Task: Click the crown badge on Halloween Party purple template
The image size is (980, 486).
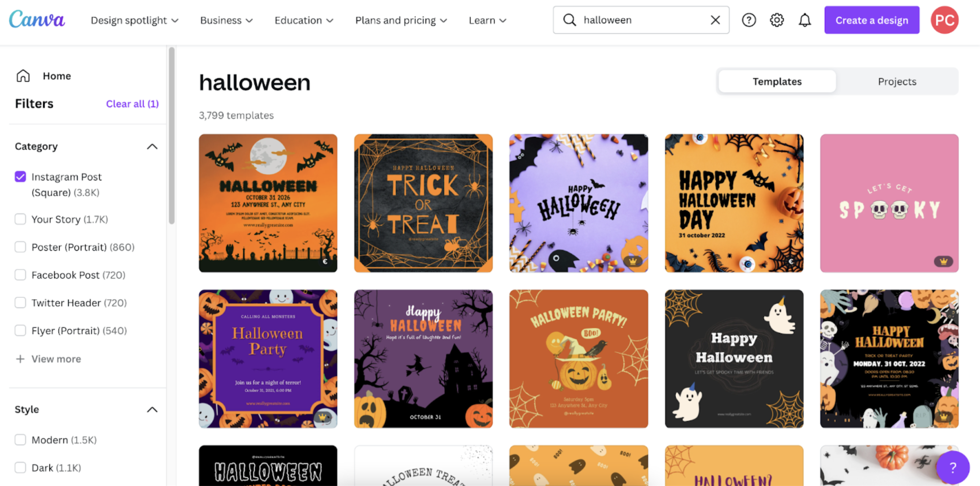Action: pyautogui.click(x=322, y=417)
